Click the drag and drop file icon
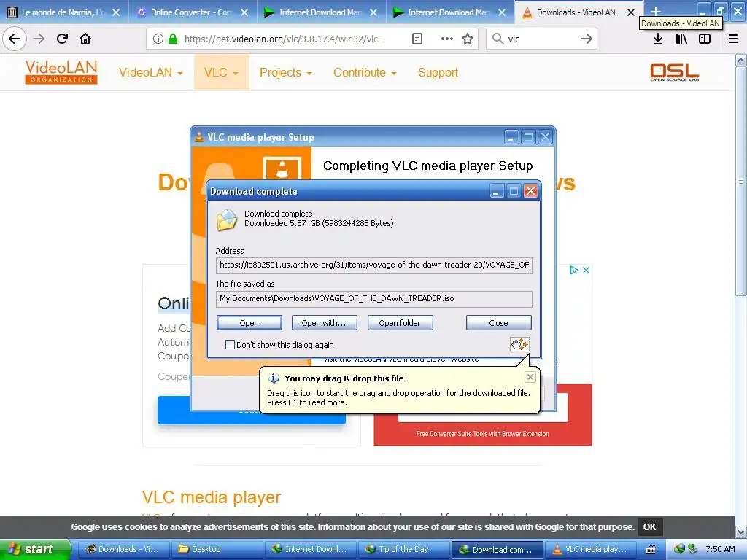The width and height of the screenshot is (747, 560). (519, 344)
